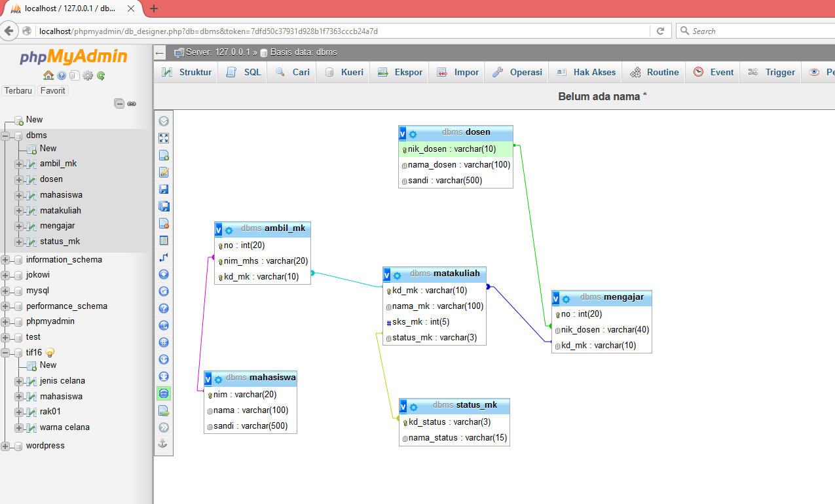Expand the mahasiswa table in navigation tree
Screen dimensions: 835x504
18,194
